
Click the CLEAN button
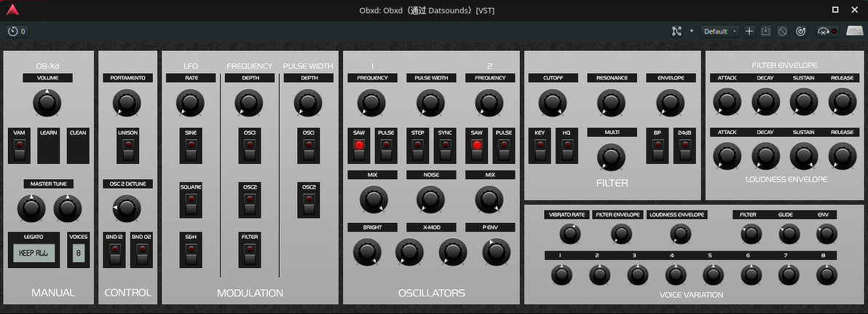[78, 146]
